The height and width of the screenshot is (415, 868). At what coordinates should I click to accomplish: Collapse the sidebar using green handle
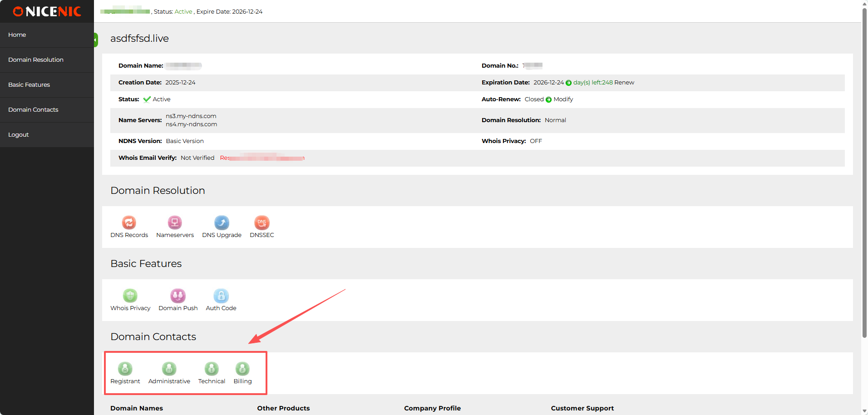[96, 40]
